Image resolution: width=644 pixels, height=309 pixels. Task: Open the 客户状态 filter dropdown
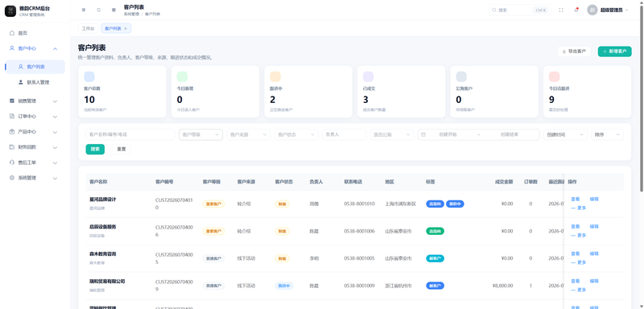296,134
